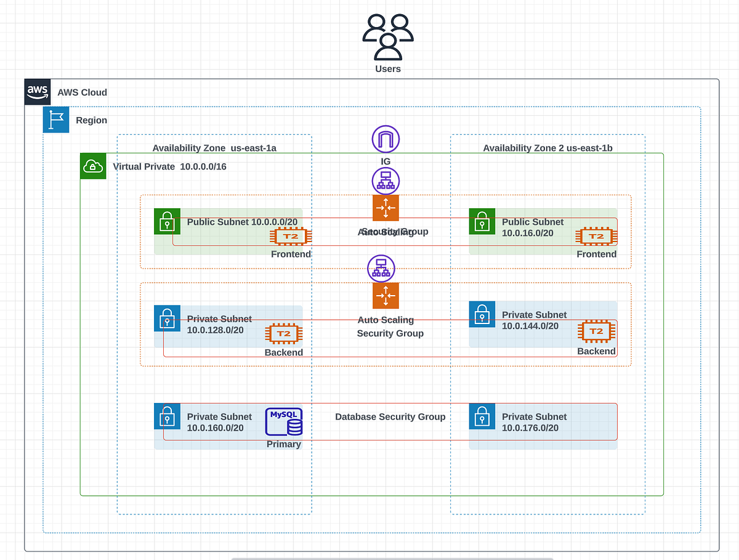Click the AWS logo in the top-left corner

point(38,91)
